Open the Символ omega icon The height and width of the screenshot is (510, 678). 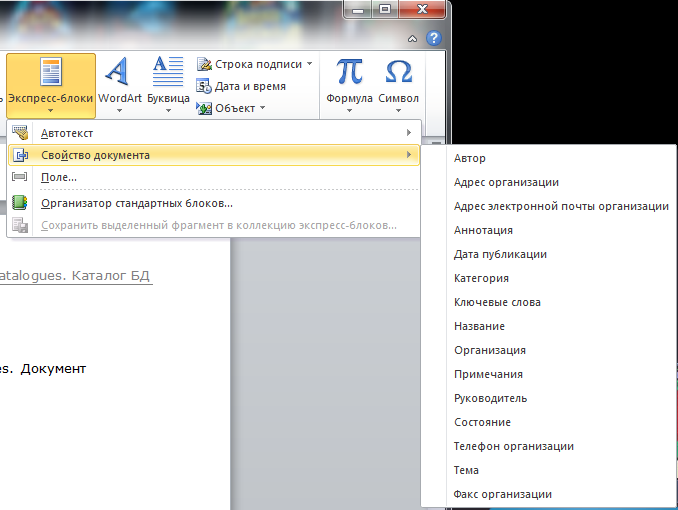398,73
